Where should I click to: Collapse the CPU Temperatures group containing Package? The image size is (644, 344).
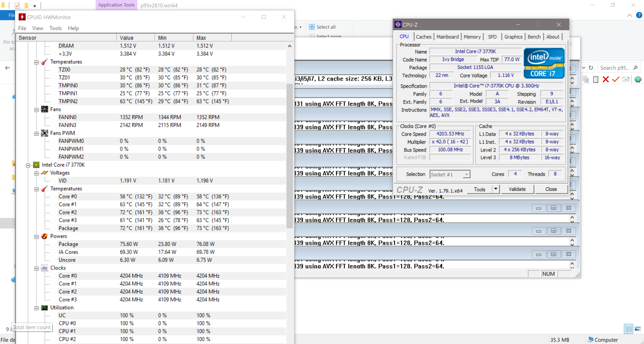click(x=36, y=189)
